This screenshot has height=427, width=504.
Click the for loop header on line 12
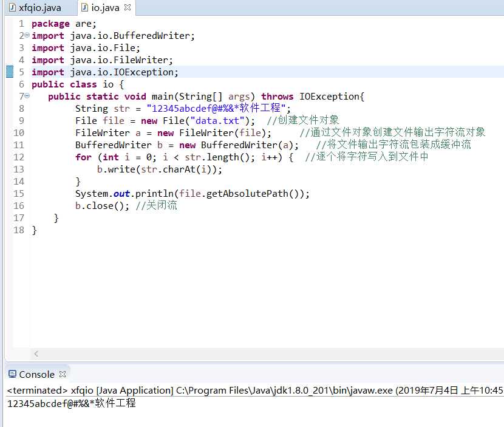coord(184,157)
